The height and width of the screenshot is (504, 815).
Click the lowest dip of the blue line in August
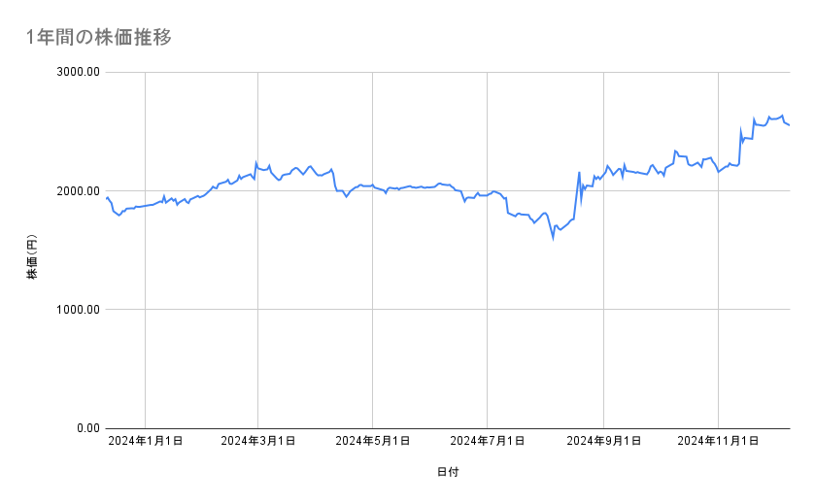click(553, 237)
